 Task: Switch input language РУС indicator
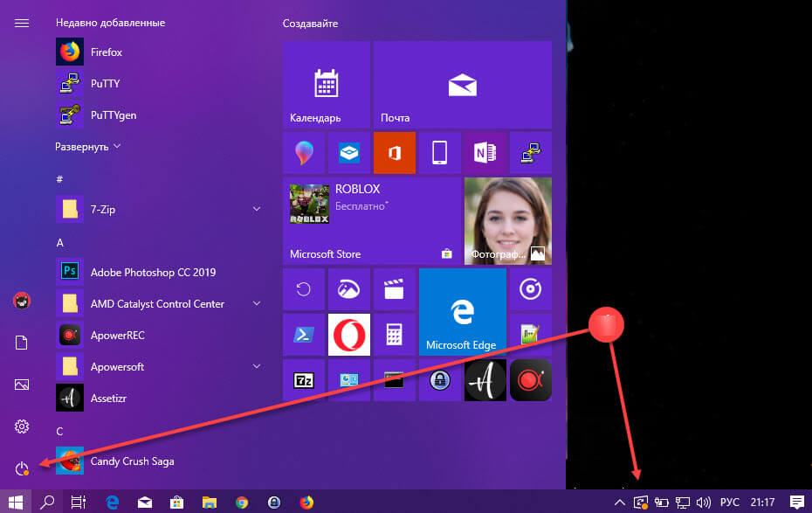[x=730, y=502]
